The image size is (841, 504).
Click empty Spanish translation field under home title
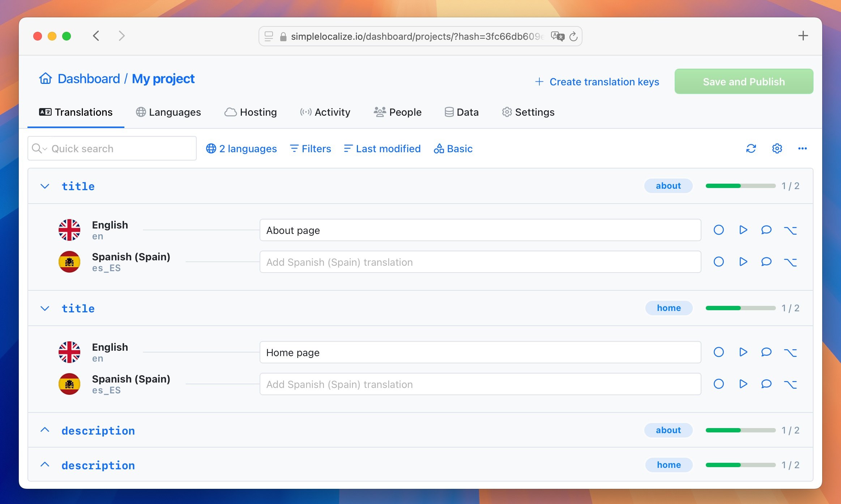point(480,384)
